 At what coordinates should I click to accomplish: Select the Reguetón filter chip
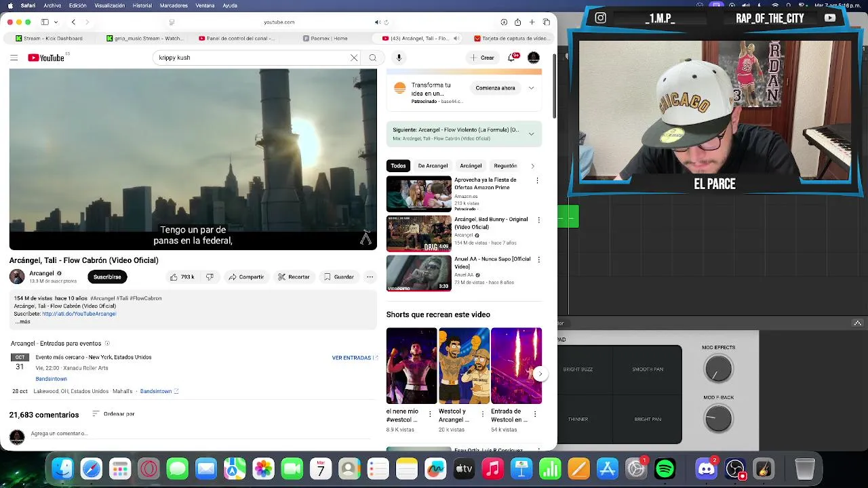(505, 165)
